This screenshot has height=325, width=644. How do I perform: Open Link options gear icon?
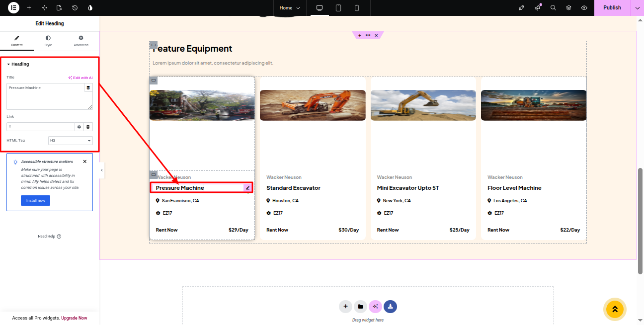click(x=79, y=127)
